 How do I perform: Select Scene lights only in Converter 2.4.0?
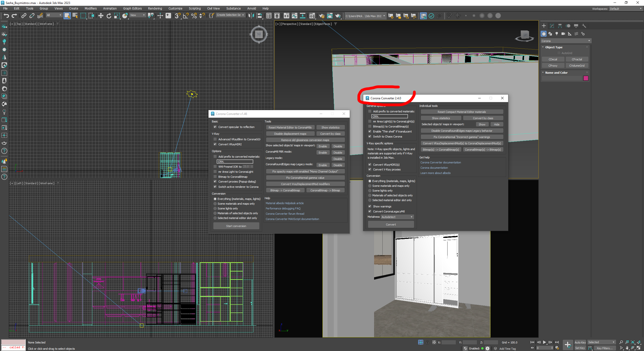(370, 191)
